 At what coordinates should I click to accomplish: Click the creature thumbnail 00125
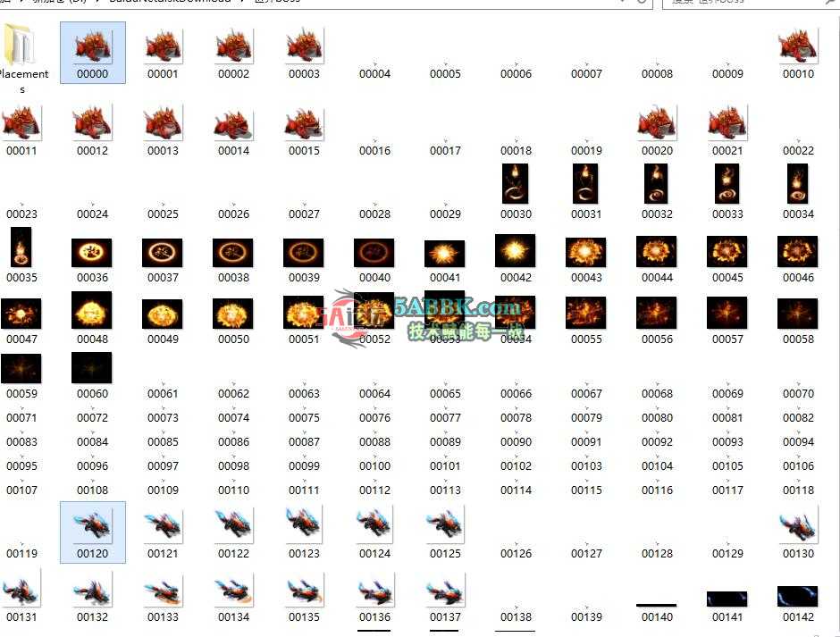445,526
